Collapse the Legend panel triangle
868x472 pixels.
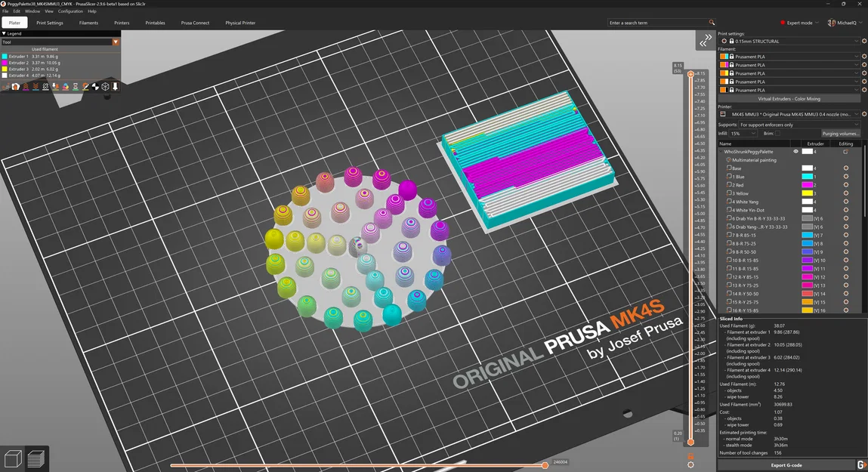tap(4, 34)
